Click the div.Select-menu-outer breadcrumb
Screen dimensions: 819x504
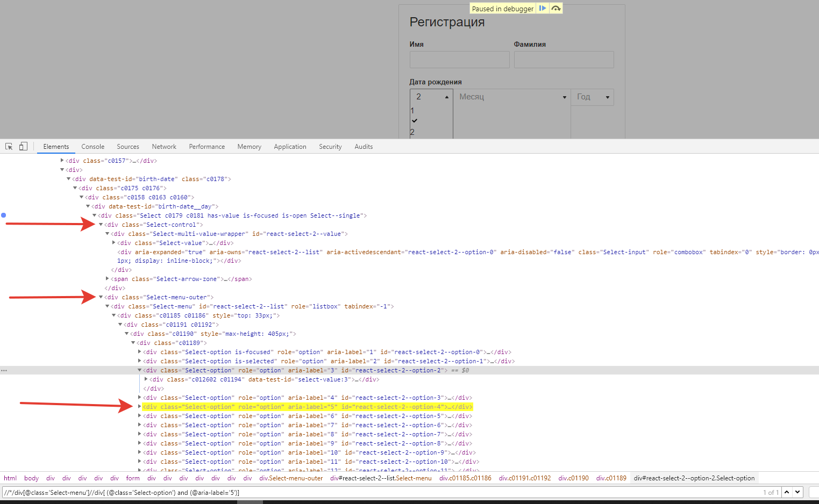[291, 478]
